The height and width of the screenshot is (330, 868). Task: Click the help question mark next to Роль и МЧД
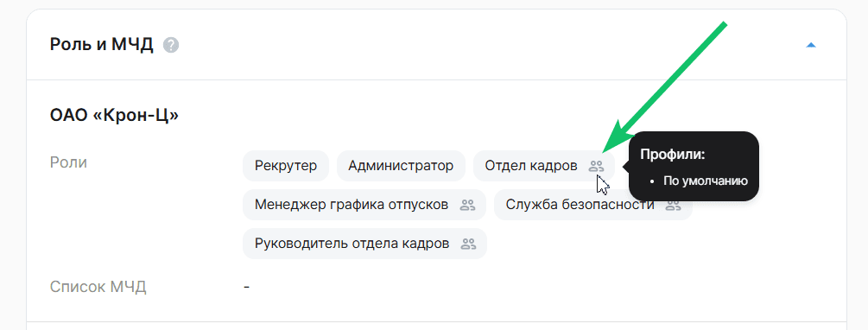pos(171,45)
